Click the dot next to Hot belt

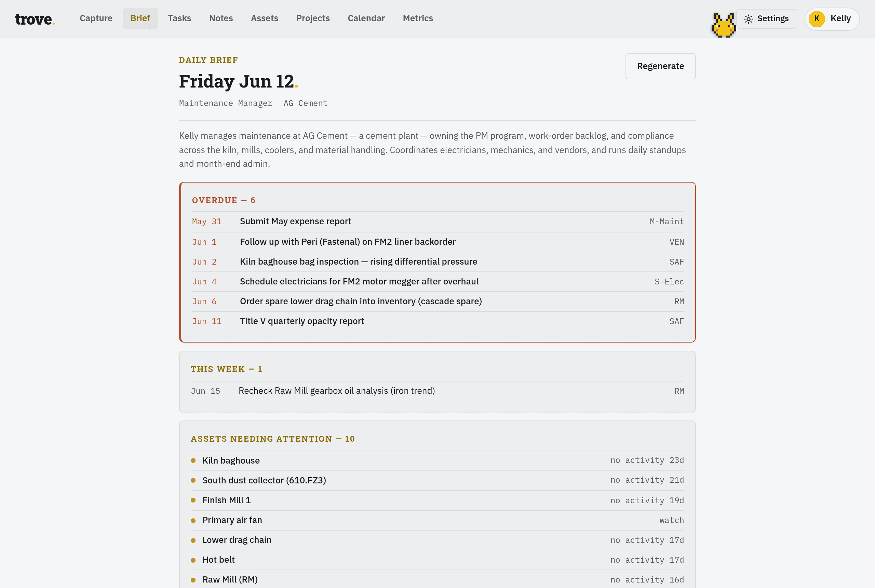(193, 560)
